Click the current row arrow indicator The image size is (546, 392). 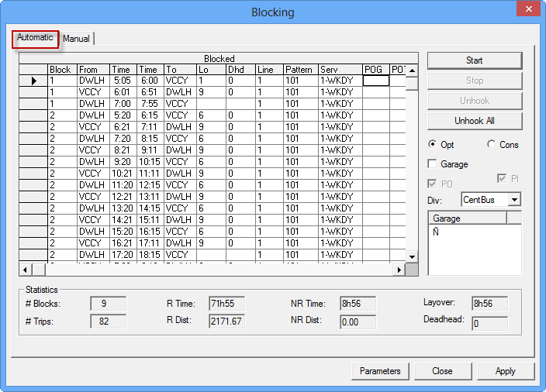[x=33, y=81]
